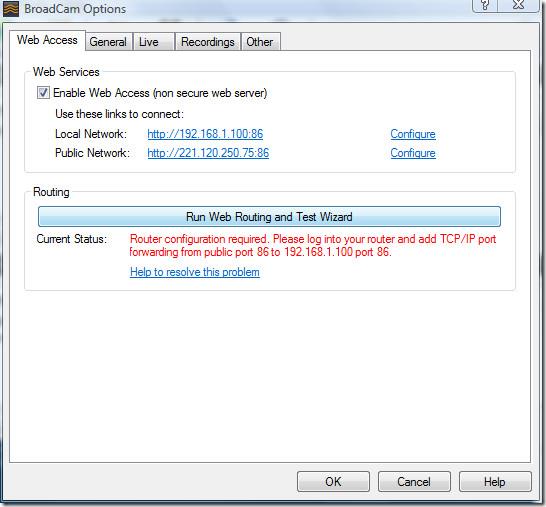
Task: Switch to the Web Access tab
Action: pos(47,40)
